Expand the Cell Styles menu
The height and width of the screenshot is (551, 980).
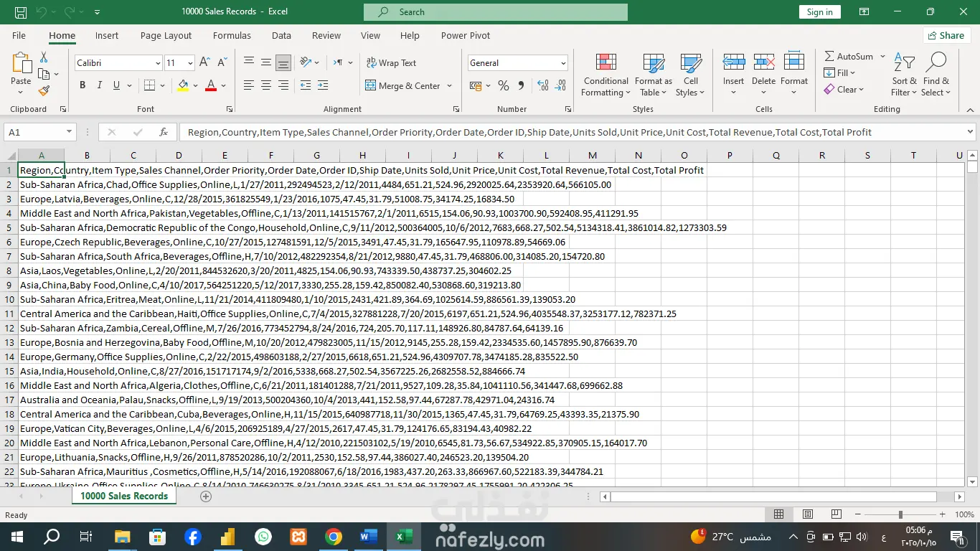click(x=691, y=75)
